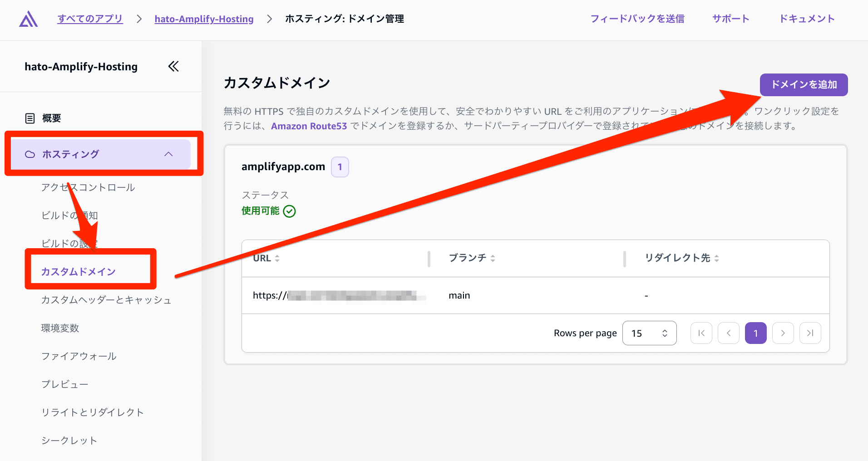The width and height of the screenshot is (868, 461).
Task: Click the カスタムドメイン page heading
Action: pos(277,83)
